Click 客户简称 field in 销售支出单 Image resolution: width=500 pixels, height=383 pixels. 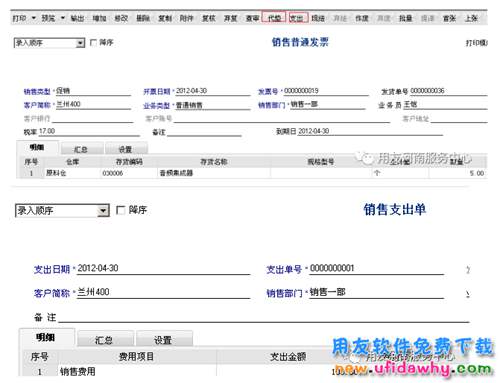tap(163, 292)
